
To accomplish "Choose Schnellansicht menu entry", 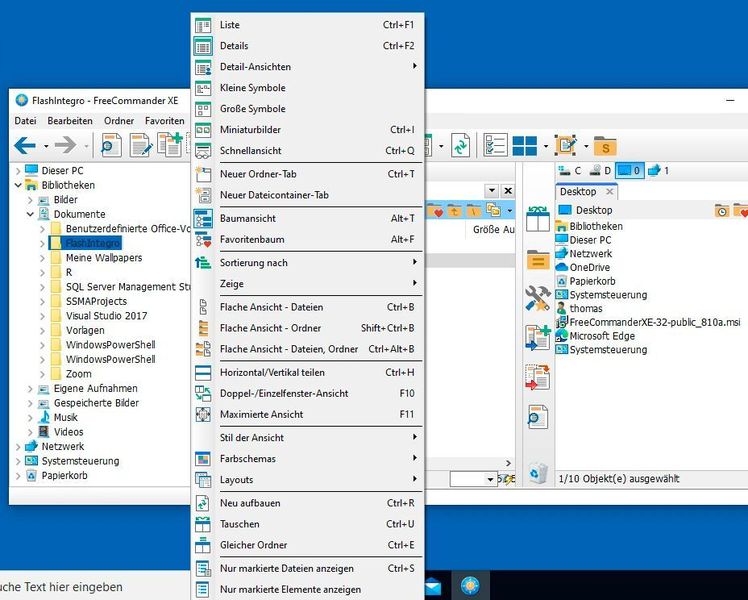I will 308,151.
